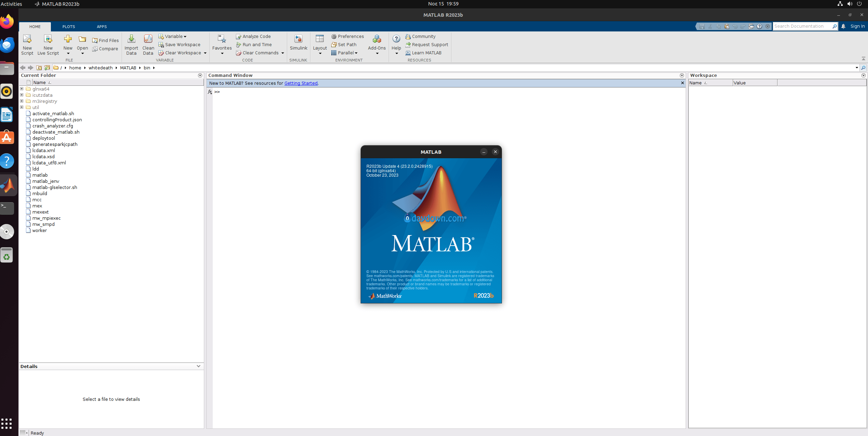Go back in folder history

[x=23, y=68]
